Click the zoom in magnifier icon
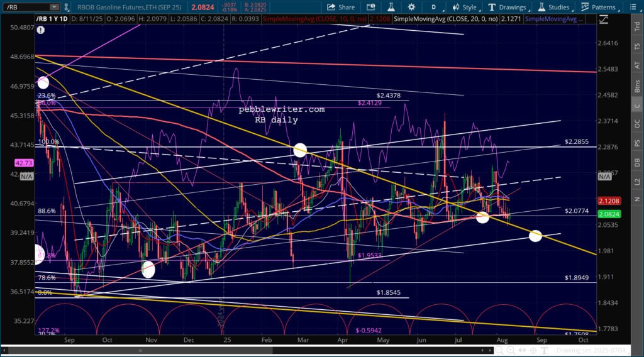This screenshot has width=644, height=357. tap(511, 351)
